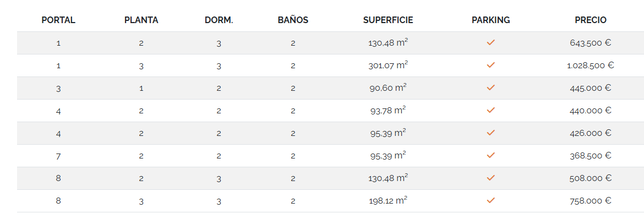Click the parking checkmark for the 368.500 € apartment

tap(490, 155)
